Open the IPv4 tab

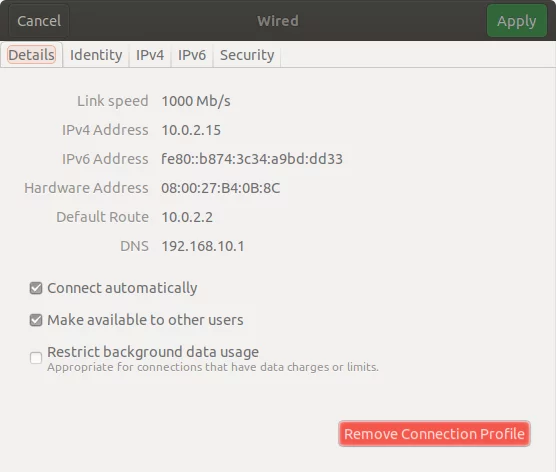click(150, 55)
